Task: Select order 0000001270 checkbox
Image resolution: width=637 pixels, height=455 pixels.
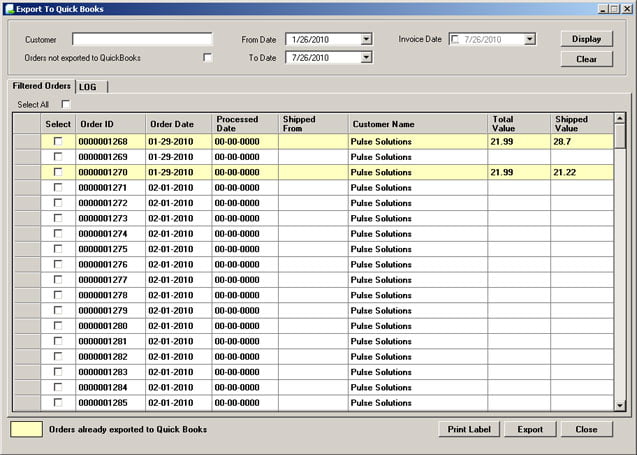Action: (x=58, y=172)
